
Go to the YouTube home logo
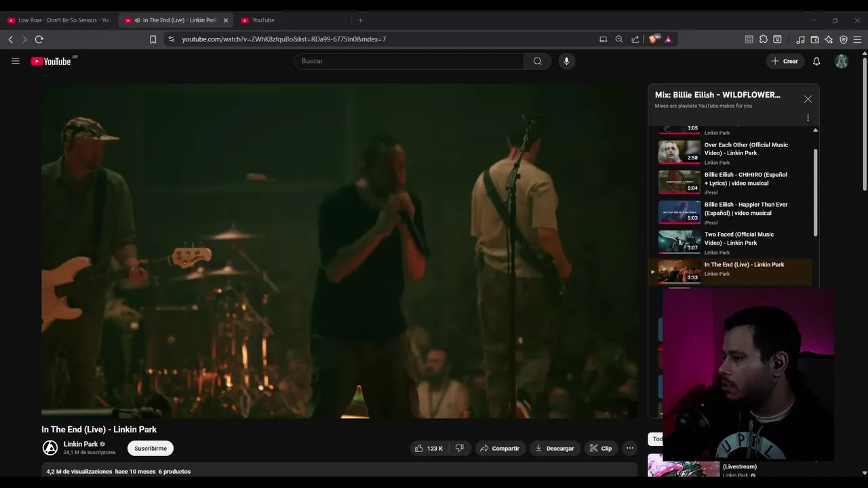(x=51, y=61)
